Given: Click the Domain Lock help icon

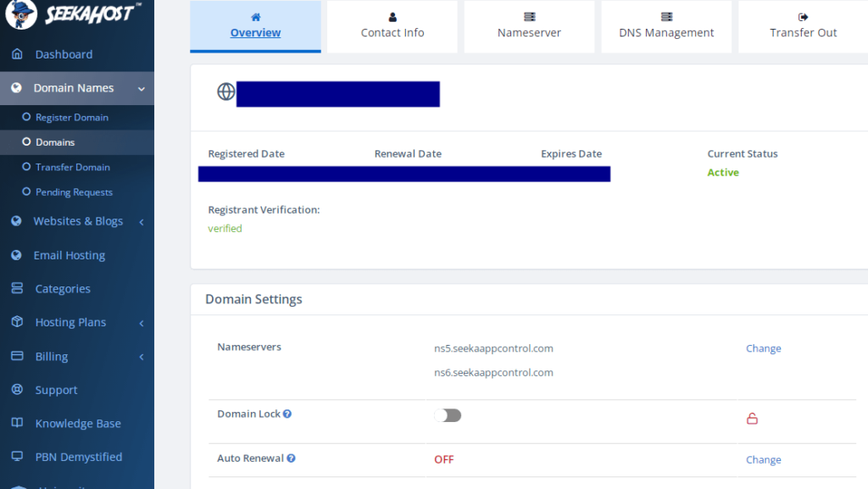Looking at the screenshot, I should tap(287, 414).
